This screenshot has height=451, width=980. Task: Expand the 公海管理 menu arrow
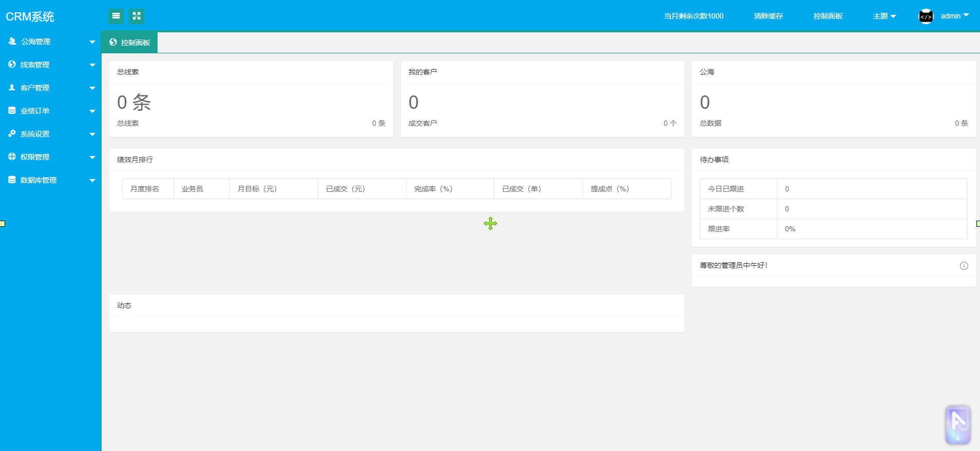pos(92,42)
